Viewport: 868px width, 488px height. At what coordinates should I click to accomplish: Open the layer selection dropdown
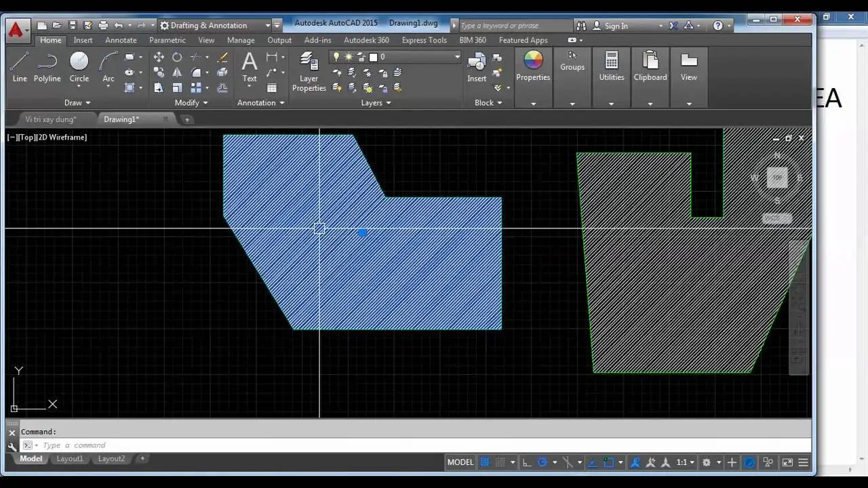tap(456, 57)
